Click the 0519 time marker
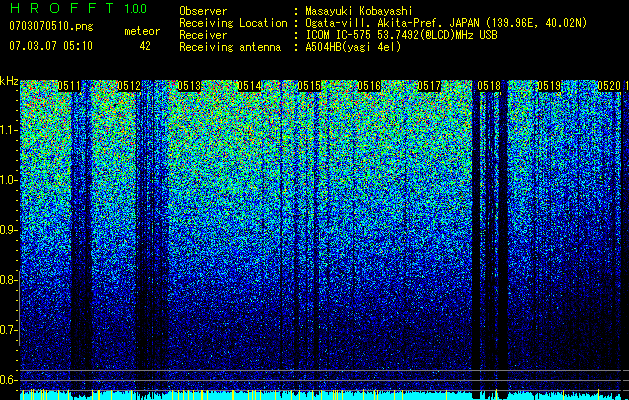Image resolution: width=629 pixels, height=400 pixels. click(x=549, y=86)
